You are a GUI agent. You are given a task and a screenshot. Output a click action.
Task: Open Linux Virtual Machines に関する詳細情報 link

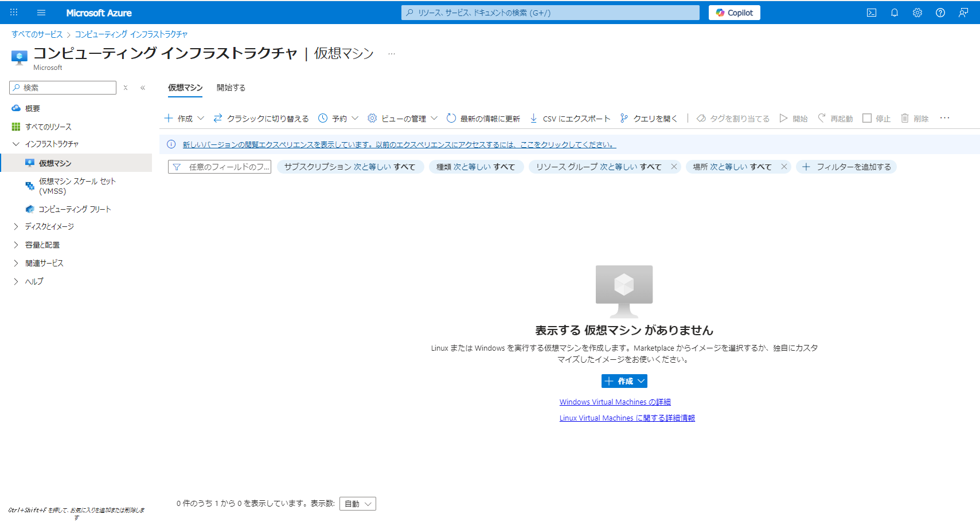(627, 418)
